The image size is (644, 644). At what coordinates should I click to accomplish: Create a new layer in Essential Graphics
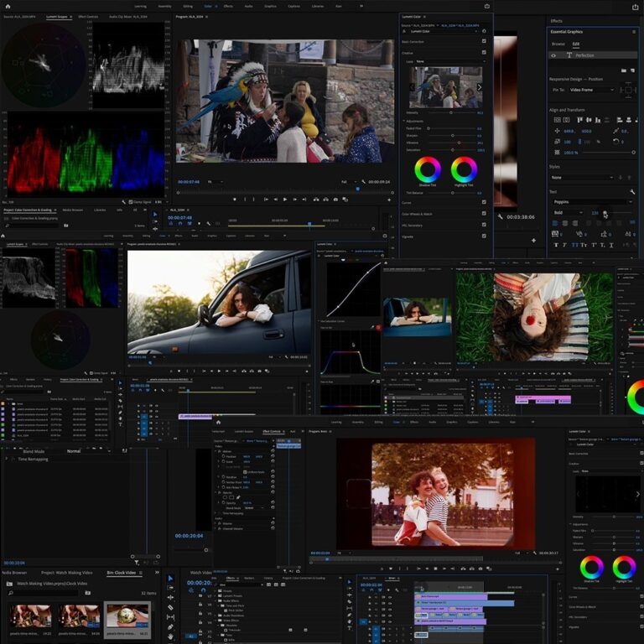click(x=632, y=70)
